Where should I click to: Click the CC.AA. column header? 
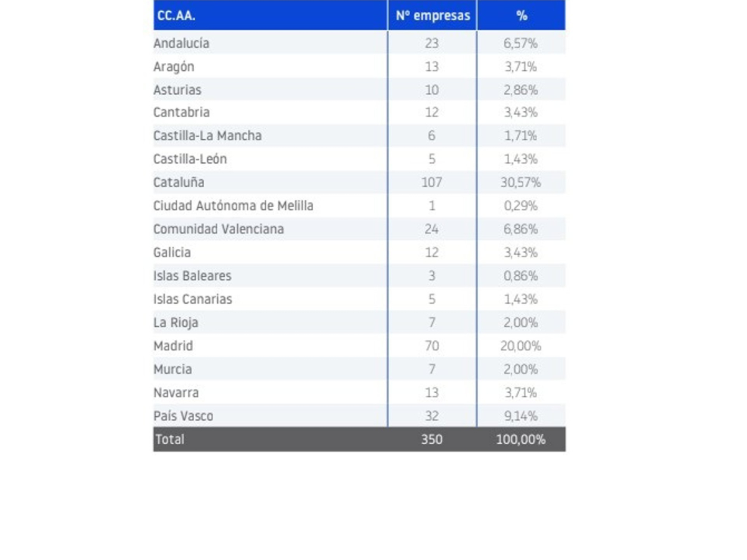point(176,16)
